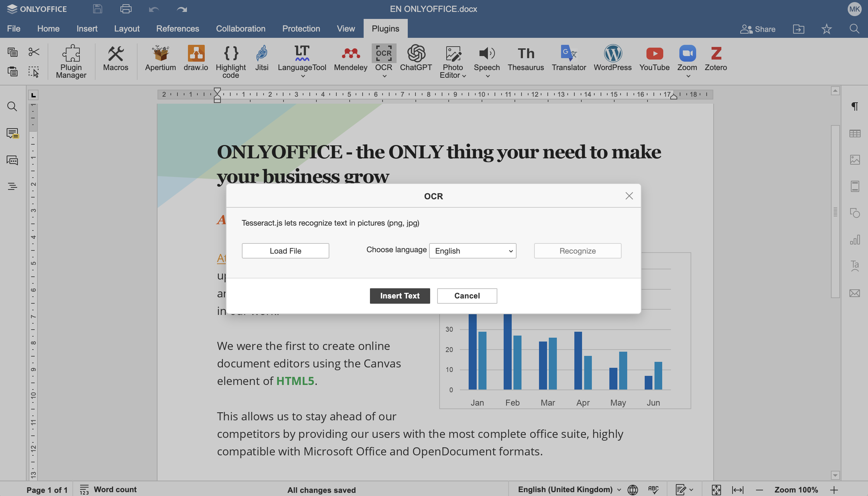Open Word count in status bar
Screen dimensions: 868x496
[108, 490]
